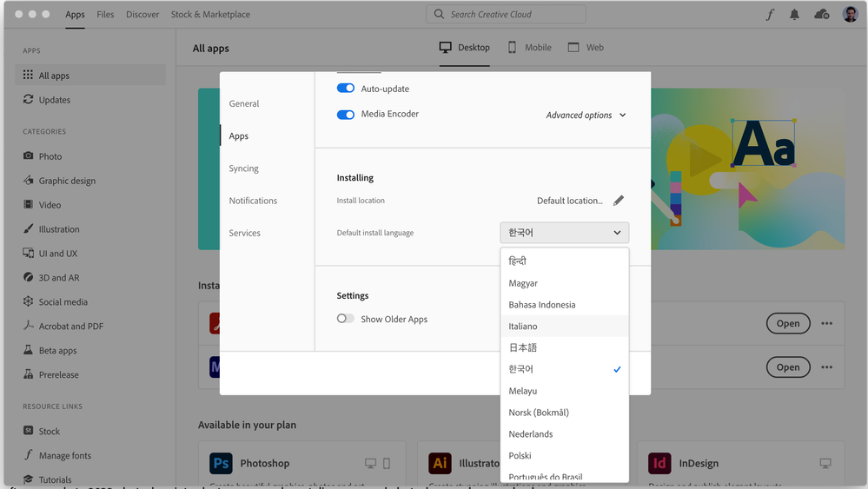868x489 pixels.
Task: Click Photoshop desktop availability monitor icon
Action: tap(370, 463)
